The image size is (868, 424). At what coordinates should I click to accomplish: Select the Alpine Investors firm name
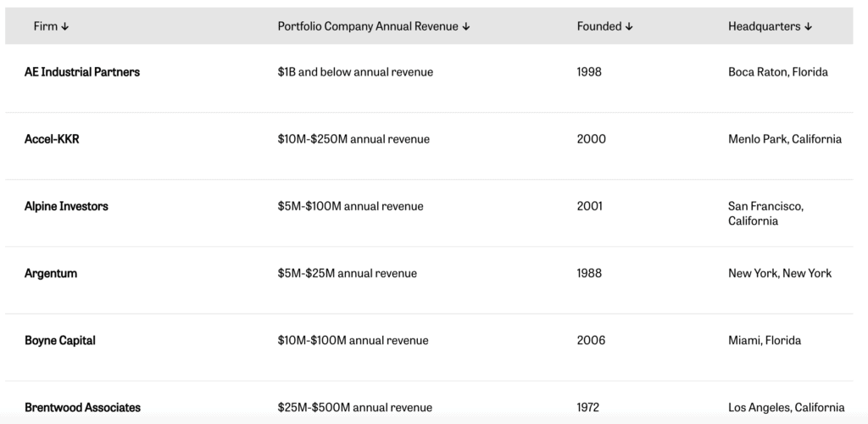point(66,206)
